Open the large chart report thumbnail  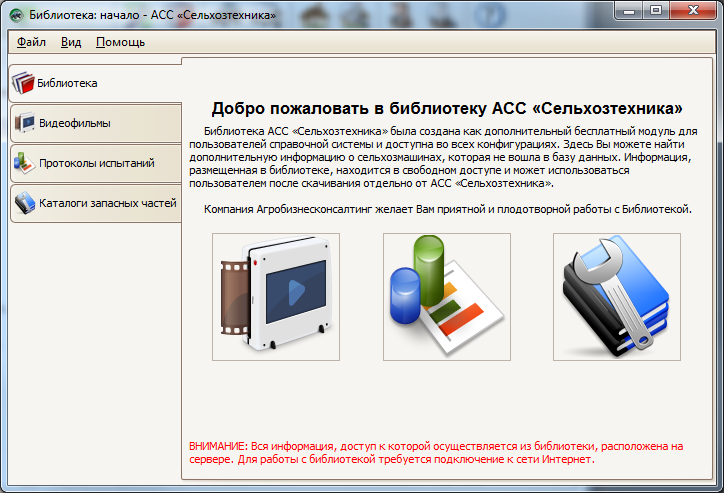[447, 297]
